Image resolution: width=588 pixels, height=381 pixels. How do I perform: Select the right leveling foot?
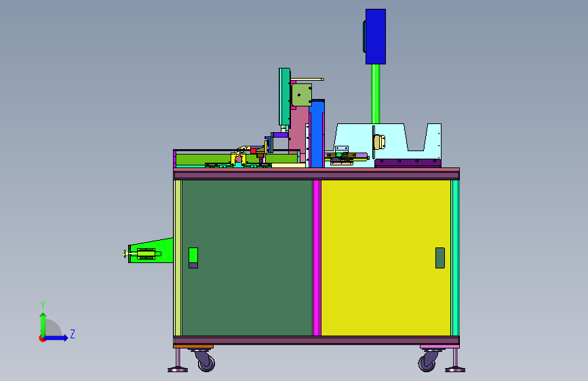[455, 360]
